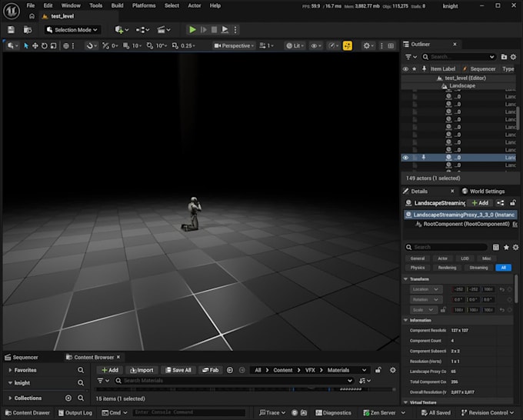Screen dimensions: 523x420
Task: Open the sort options icon in Content Browser
Action: [365, 381]
